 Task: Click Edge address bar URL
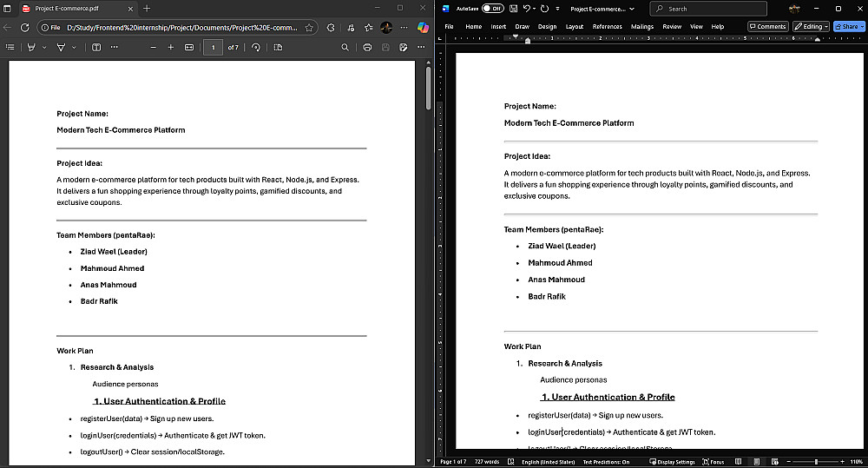click(181, 27)
